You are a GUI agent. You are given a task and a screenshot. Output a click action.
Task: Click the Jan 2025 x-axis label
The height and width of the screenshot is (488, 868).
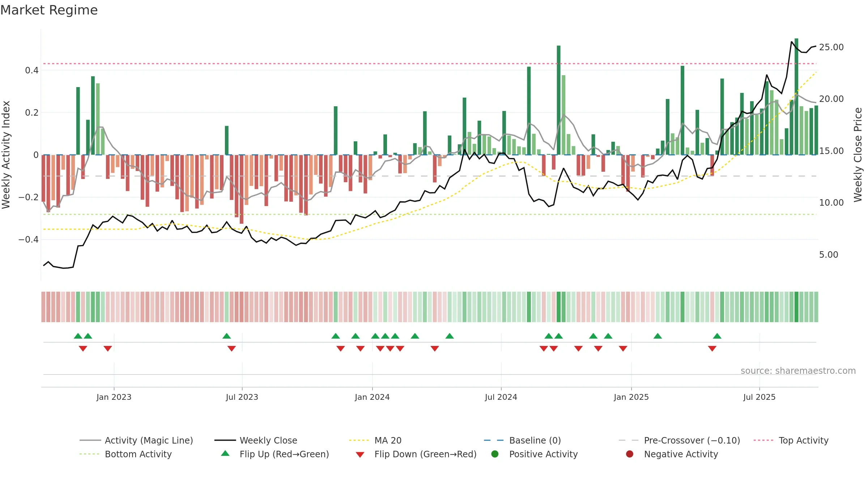click(631, 397)
